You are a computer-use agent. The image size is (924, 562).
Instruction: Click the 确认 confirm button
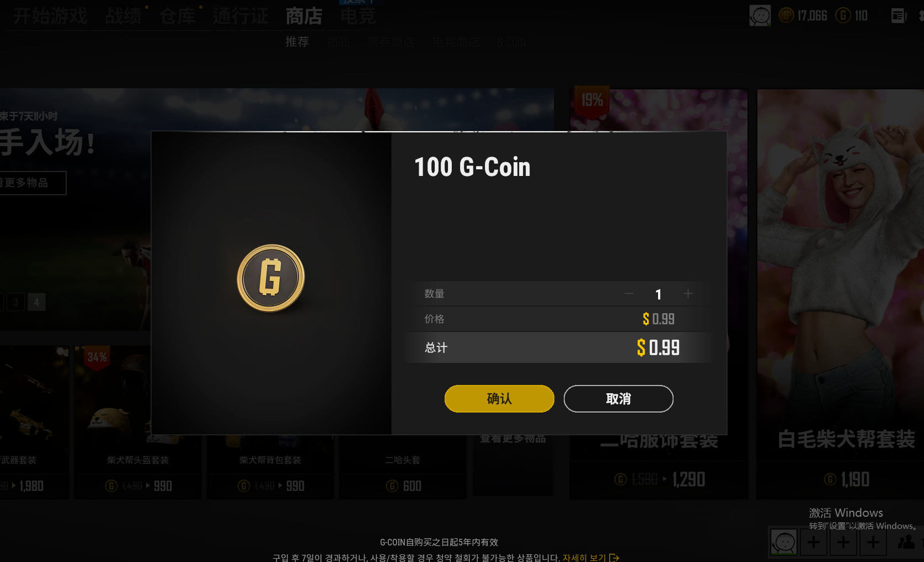(x=499, y=399)
